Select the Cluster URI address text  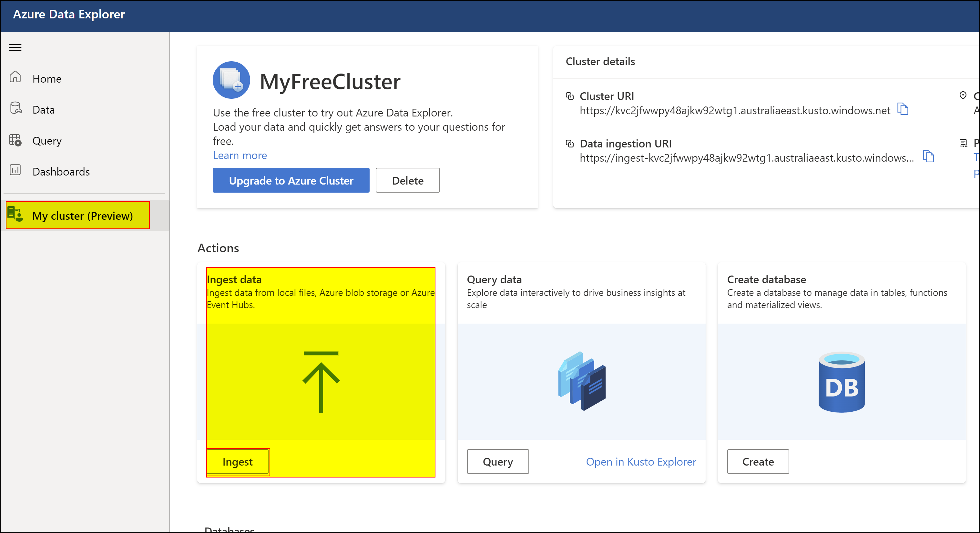pos(735,111)
